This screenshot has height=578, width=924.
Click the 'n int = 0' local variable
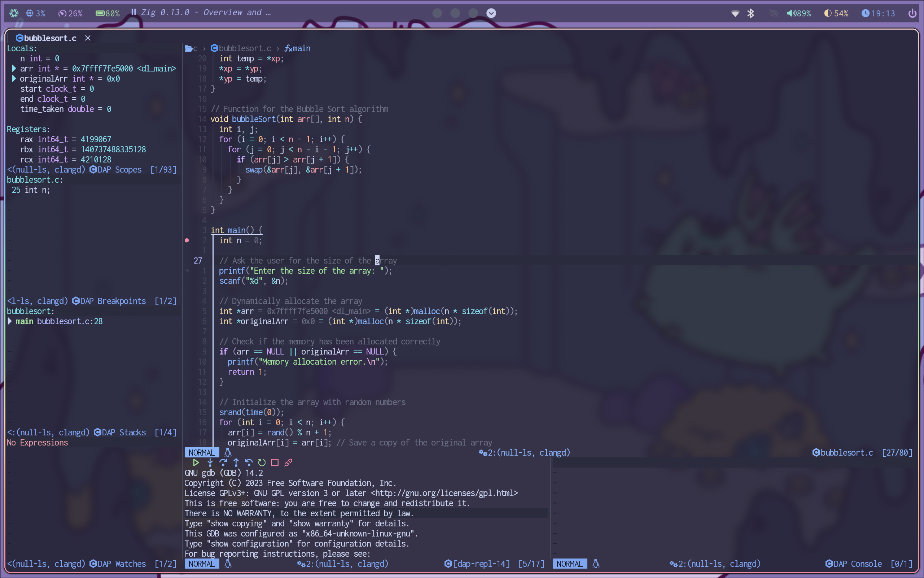[x=40, y=58]
